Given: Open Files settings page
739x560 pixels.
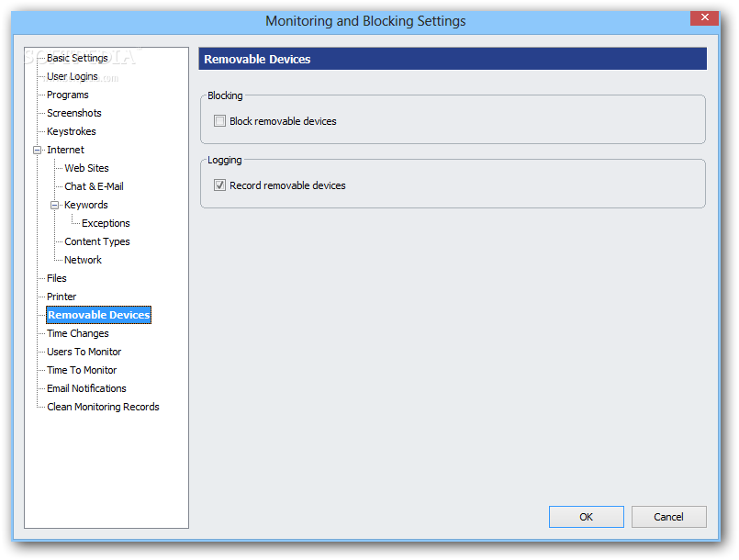Looking at the screenshot, I should (x=57, y=278).
